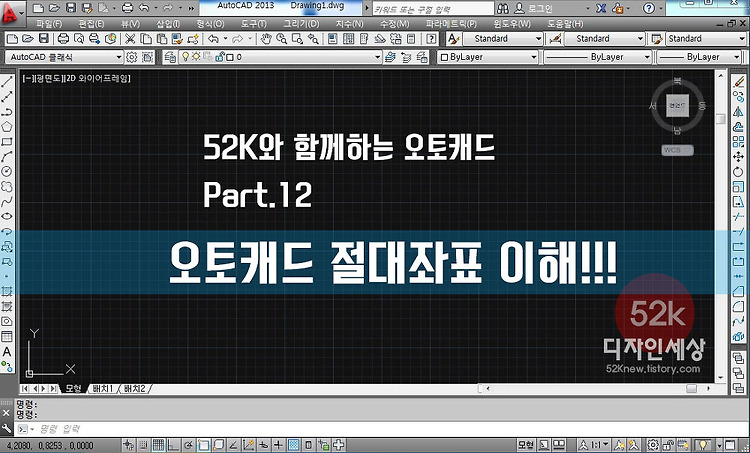Click Workspace Settings gear beside AutoCAD 클래식
The height and width of the screenshot is (453, 750).
click(132, 57)
